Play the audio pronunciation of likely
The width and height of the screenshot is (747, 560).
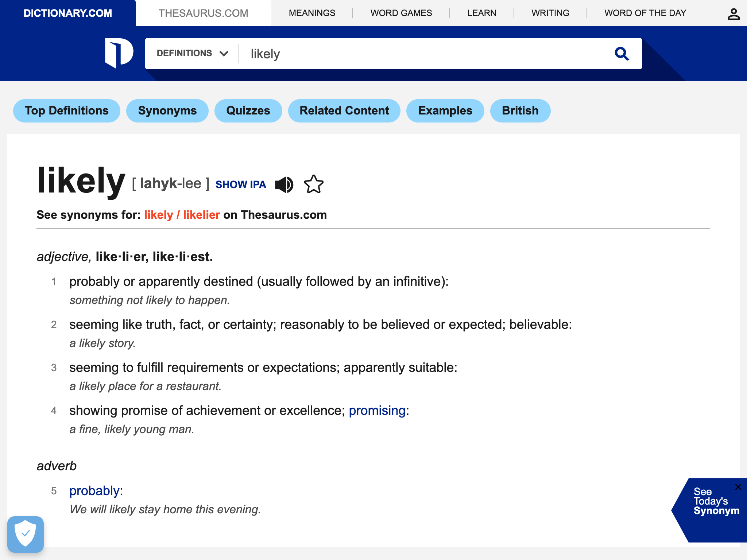tap(284, 184)
